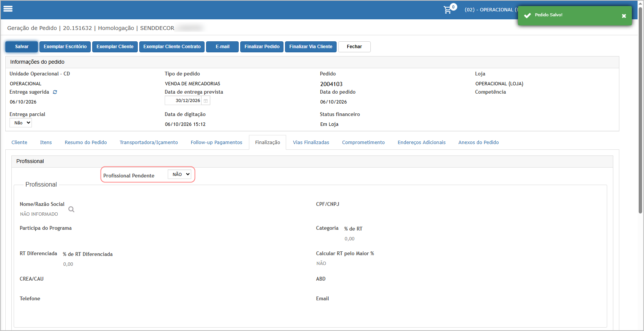Select the Transportadora/Içamento tab
Screen dimensions: 644x331
149,143
